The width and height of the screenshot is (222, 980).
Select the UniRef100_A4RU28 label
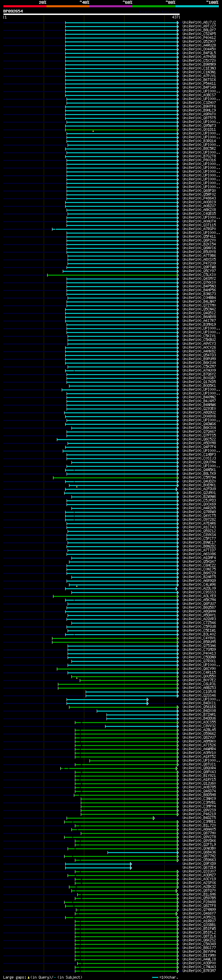[x=199, y=45]
